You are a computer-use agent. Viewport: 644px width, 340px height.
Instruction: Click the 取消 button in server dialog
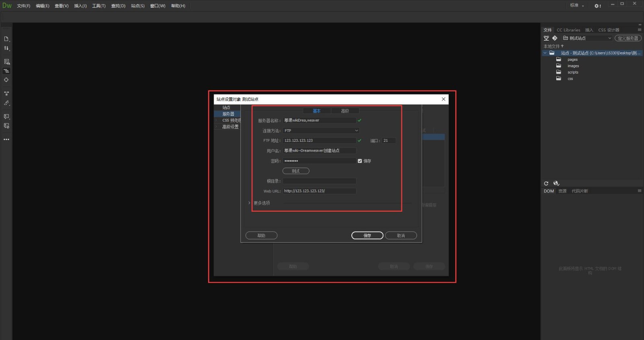point(401,235)
